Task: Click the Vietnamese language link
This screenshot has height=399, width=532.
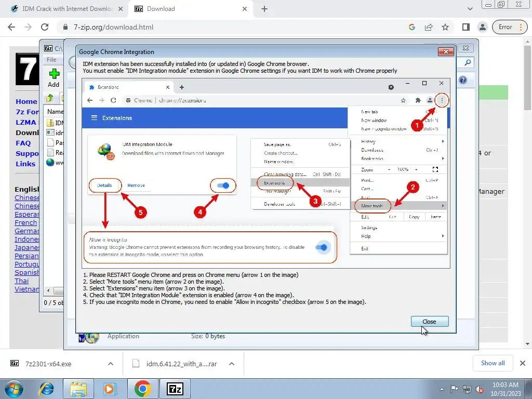Action: click(27, 289)
